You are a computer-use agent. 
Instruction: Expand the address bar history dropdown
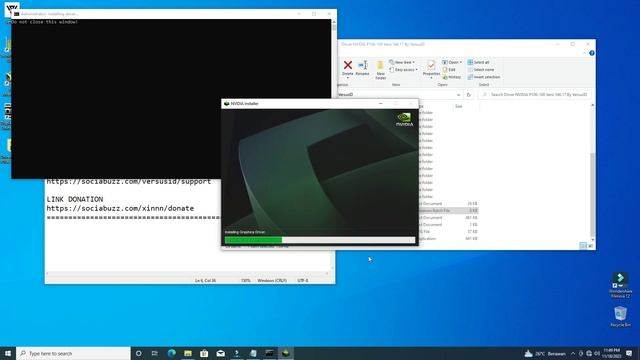458,95
